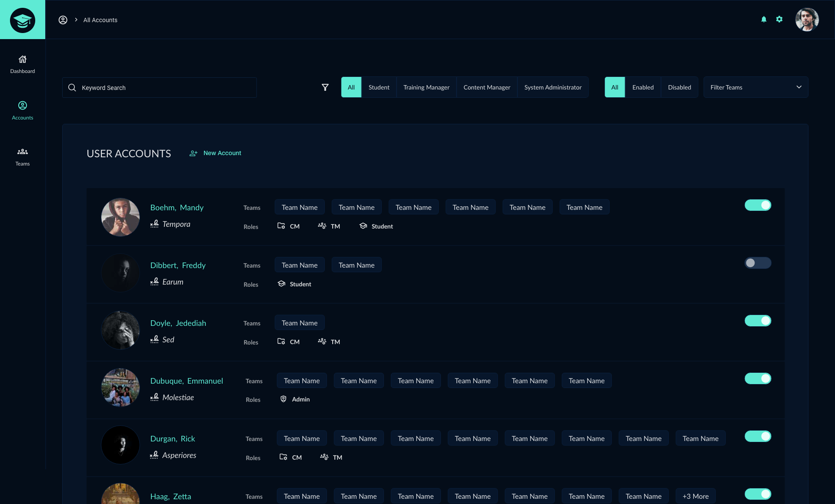Click the graduation cap app logo

(23, 20)
